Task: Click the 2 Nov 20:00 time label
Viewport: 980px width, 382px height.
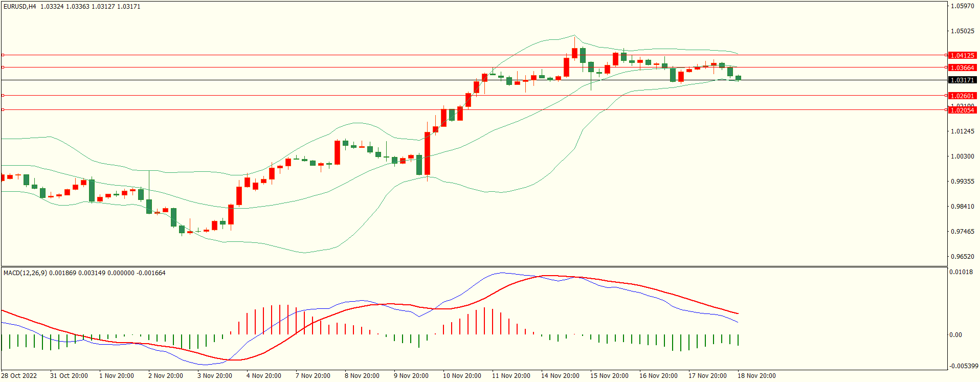Action: click(x=166, y=376)
